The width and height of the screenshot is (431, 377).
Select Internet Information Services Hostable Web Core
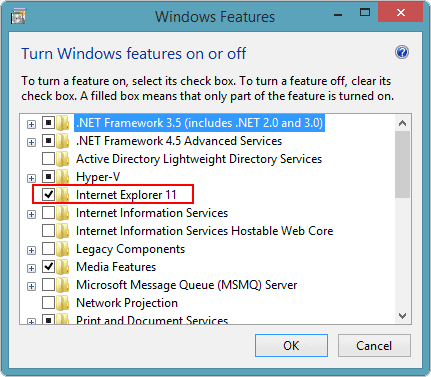pos(205,231)
